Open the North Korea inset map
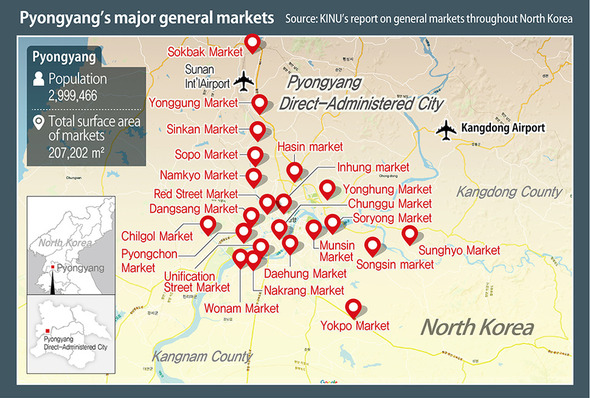 click(x=71, y=245)
